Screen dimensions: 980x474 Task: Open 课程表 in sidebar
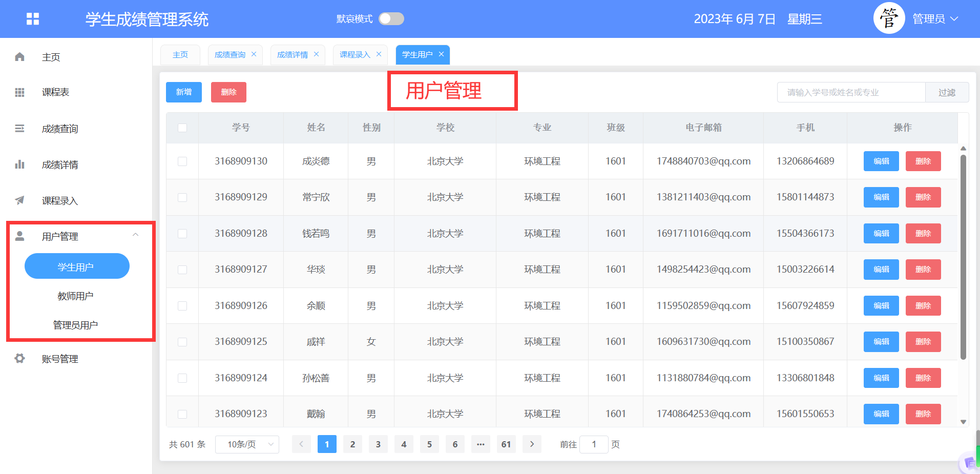(x=55, y=92)
